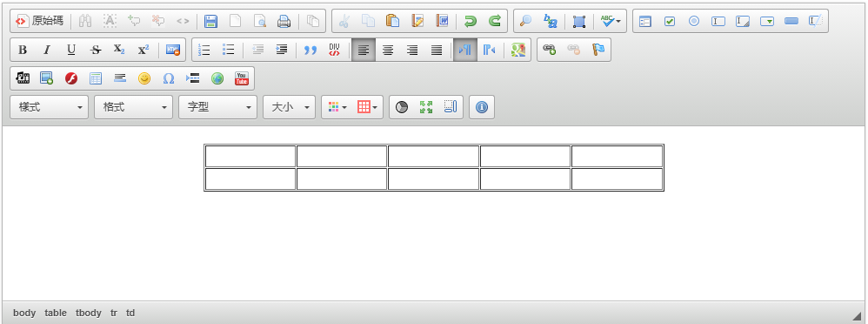
Task: Expand the 大小 size dropdown
Action: click(x=289, y=107)
